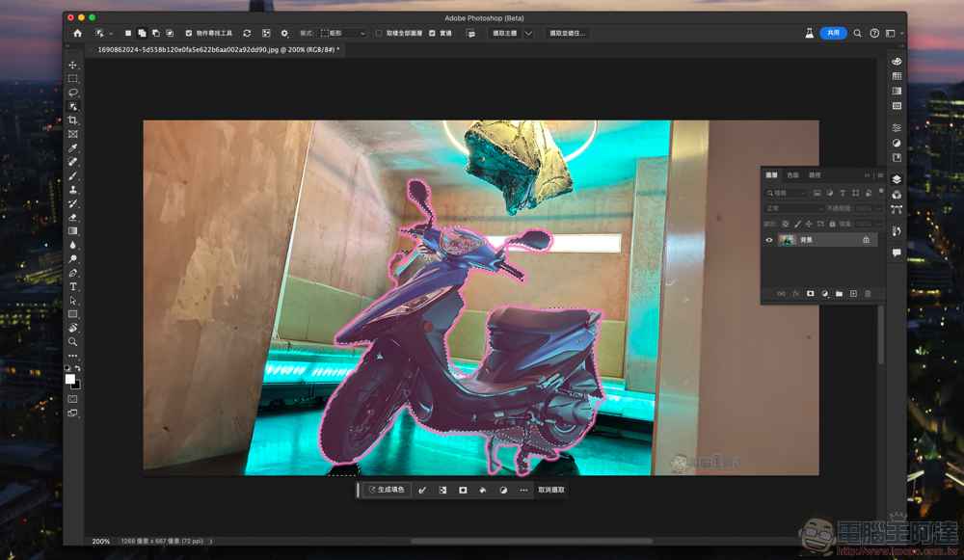Enable the 取樣全部圖層 checkbox
Viewport: 964px width, 560px height.
(x=379, y=33)
